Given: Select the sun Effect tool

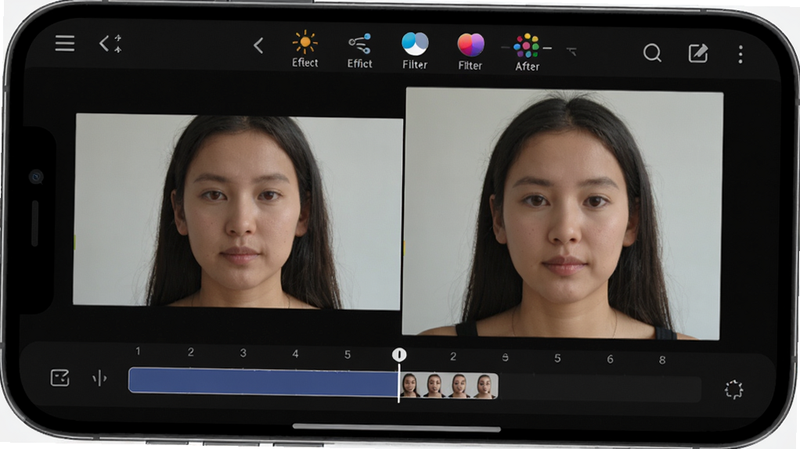Looking at the screenshot, I should tap(305, 49).
